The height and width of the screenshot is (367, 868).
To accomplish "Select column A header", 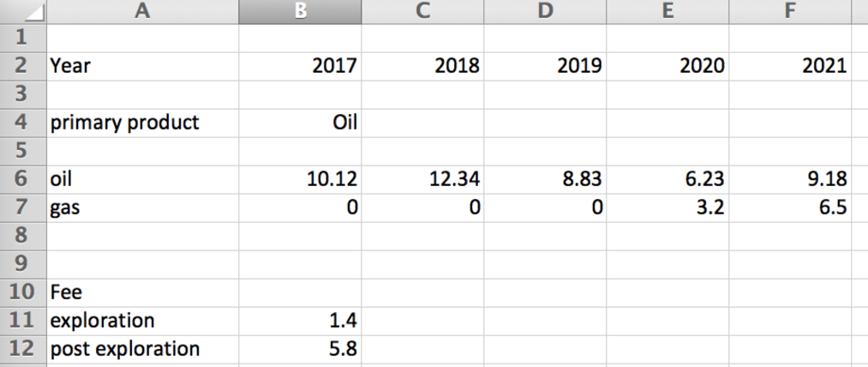I will 143,12.
